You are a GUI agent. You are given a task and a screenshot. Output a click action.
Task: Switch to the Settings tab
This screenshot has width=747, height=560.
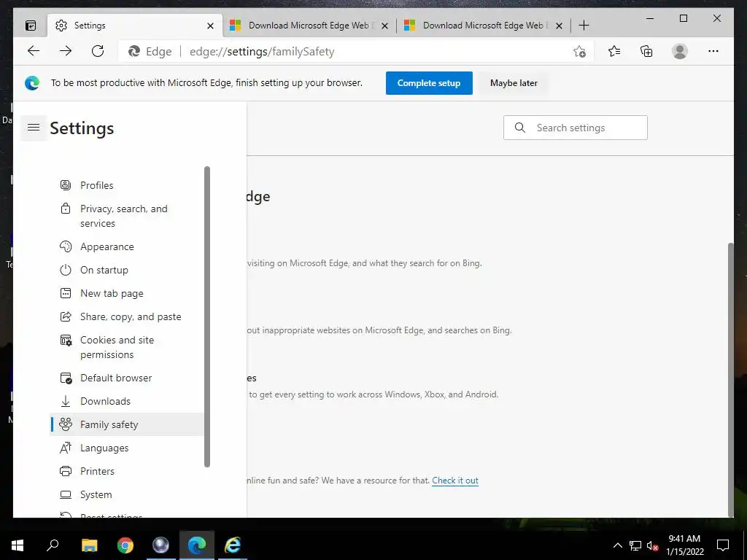[135, 26]
